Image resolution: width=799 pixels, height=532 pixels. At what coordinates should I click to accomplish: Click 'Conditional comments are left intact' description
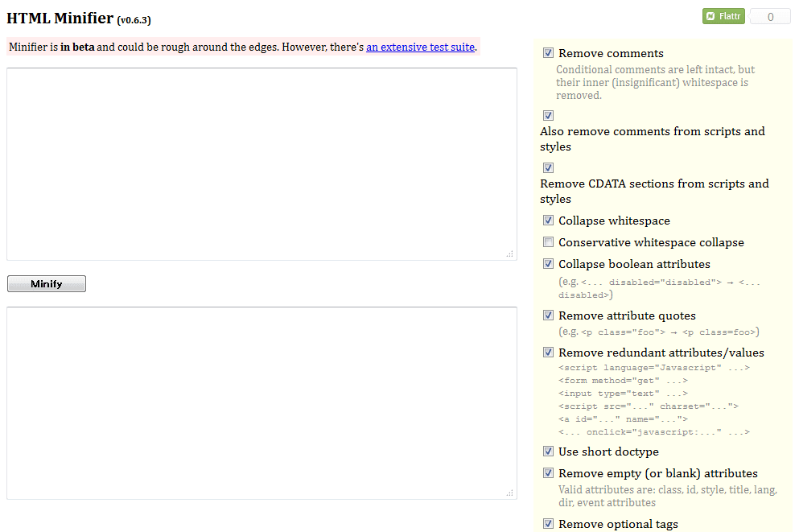[655, 83]
